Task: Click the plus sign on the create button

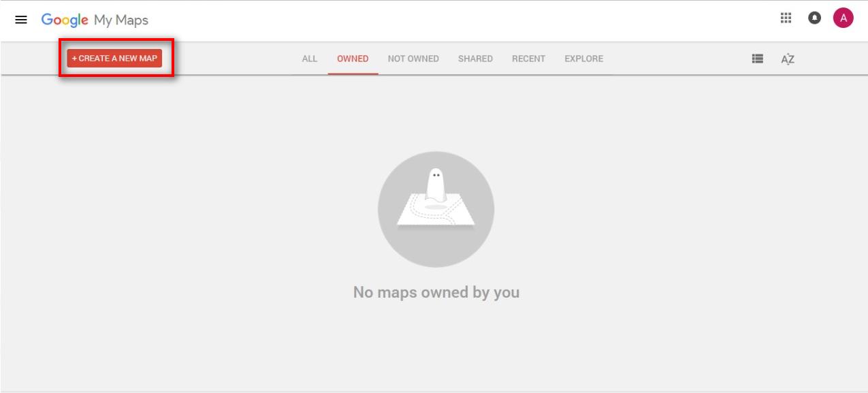Action: pyautogui.click(x=74, y=59)
